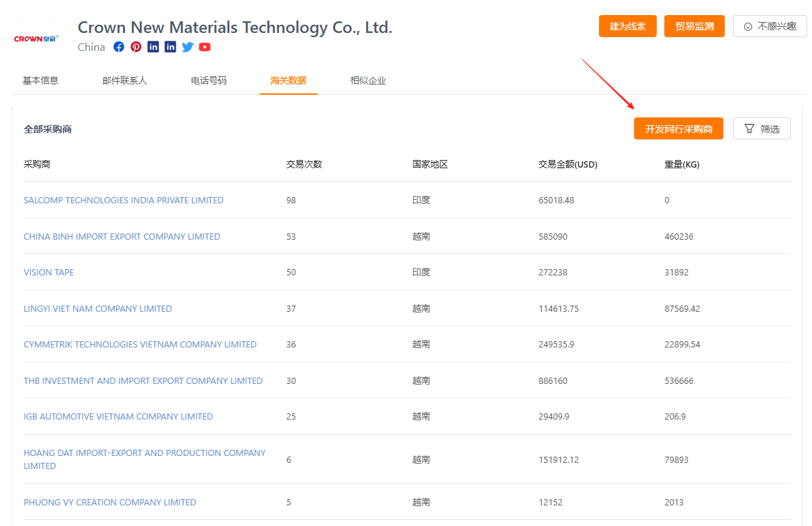Switch to the 基本信息 tab

[41, 80]
